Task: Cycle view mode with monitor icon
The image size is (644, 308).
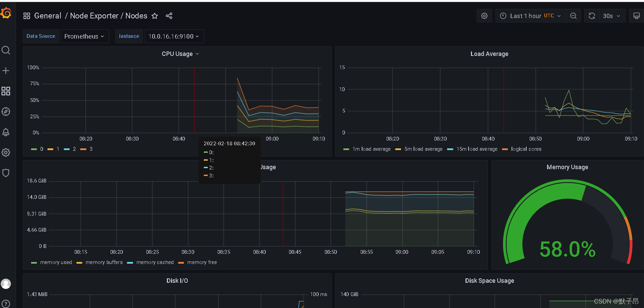Action: coord(636,16)
